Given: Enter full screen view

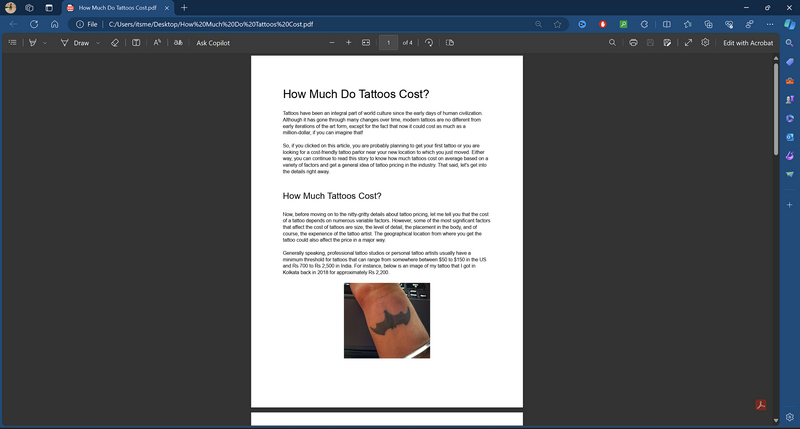Looking at the screenshot, I should pyautogui.click(x=688, y=43).
